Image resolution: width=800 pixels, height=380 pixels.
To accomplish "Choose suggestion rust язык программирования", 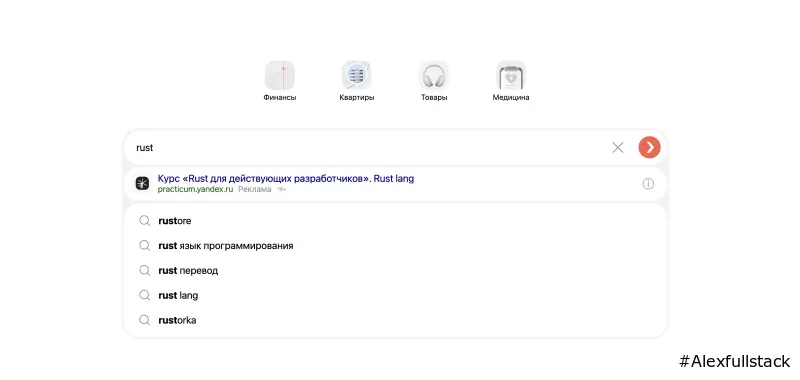I will [395, 246].
